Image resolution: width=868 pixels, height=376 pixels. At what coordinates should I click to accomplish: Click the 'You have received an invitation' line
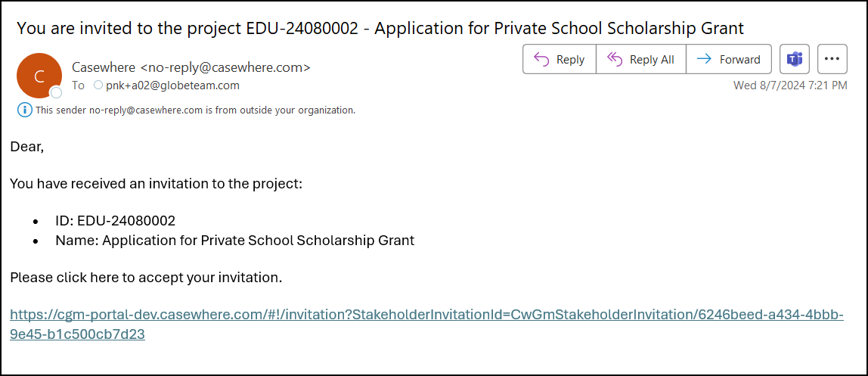coord(156,184)
